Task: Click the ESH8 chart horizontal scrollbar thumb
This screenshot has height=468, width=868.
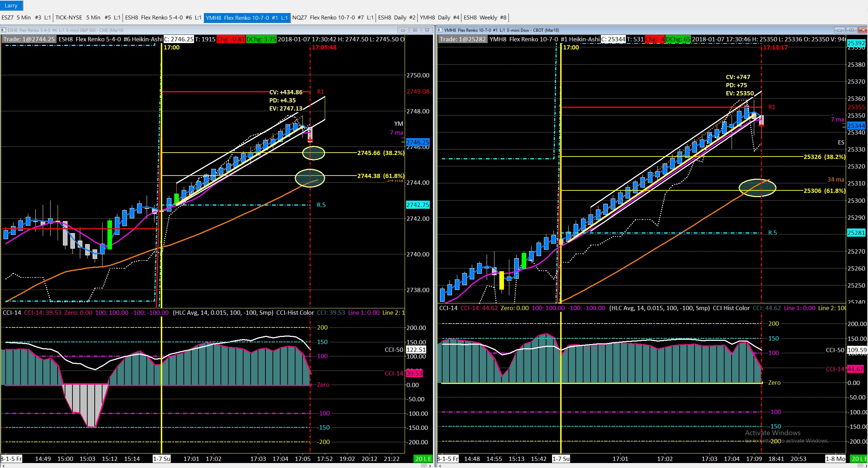Action: [424, 466]
